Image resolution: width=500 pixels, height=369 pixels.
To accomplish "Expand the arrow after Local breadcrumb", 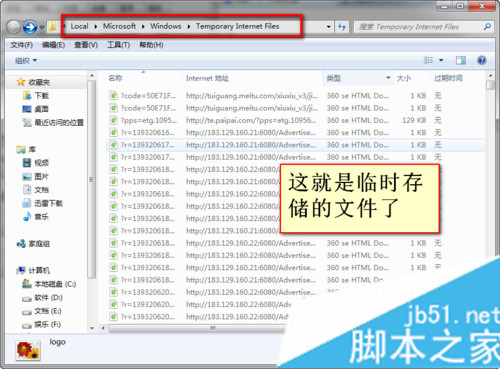I will point(96,26).
